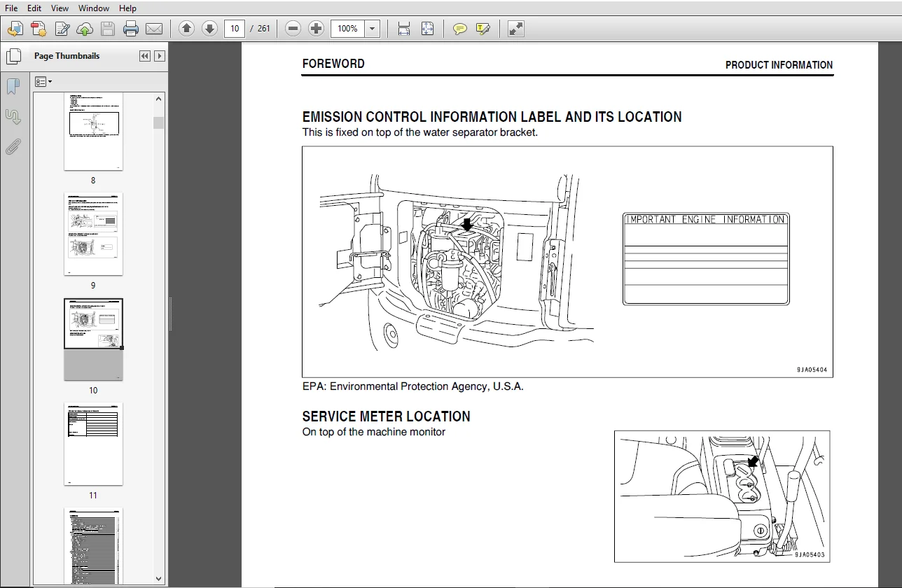Click the 'IMPORTANT ENGINE INFORMATION' label figure

(x=706, y=259)
